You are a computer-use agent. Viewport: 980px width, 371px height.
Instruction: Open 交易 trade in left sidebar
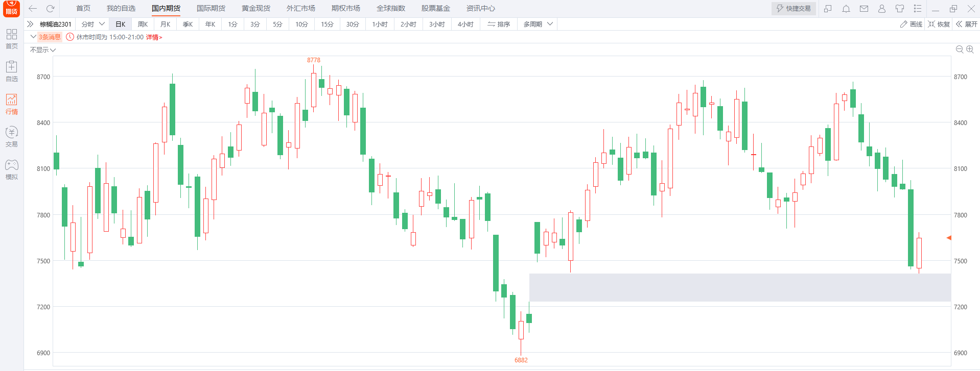tap(11, 137)
